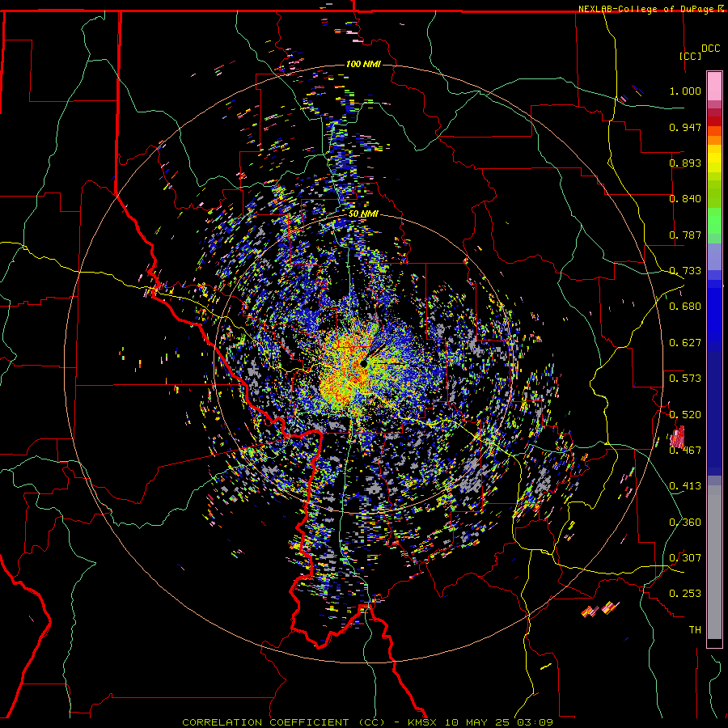Click the CORRELATION COEFFICIENT (CC) caption text
Screen dimensions: 728x728
point(284,722)
